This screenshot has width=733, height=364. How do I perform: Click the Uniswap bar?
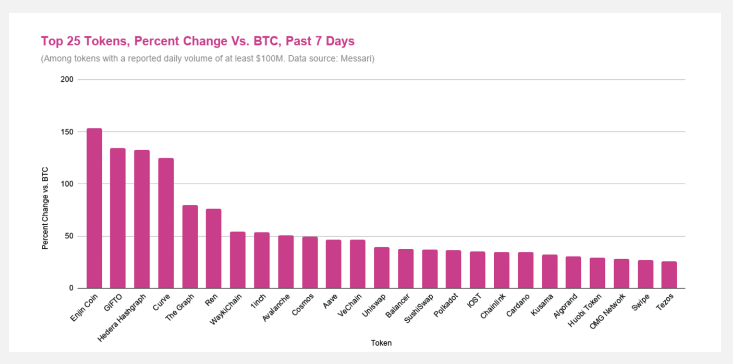[x=381, y=268]
